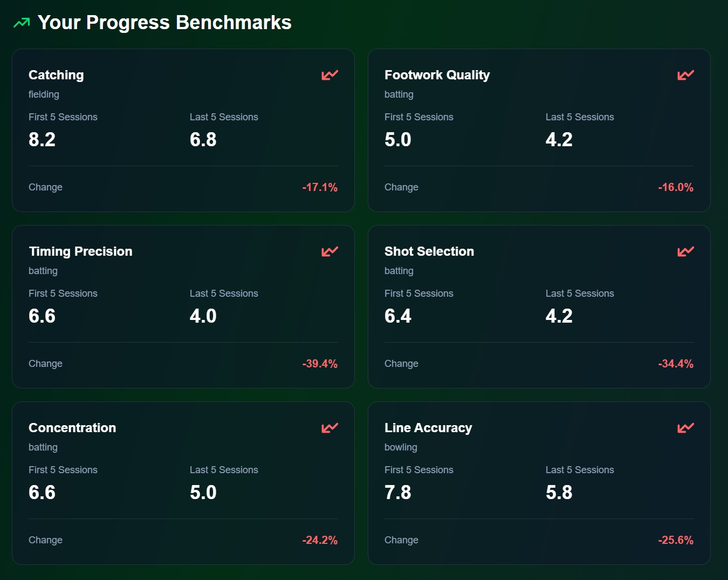Select the Catching card title
The image size is (728, 580).
pyautogui.click(x=56, y=75)
